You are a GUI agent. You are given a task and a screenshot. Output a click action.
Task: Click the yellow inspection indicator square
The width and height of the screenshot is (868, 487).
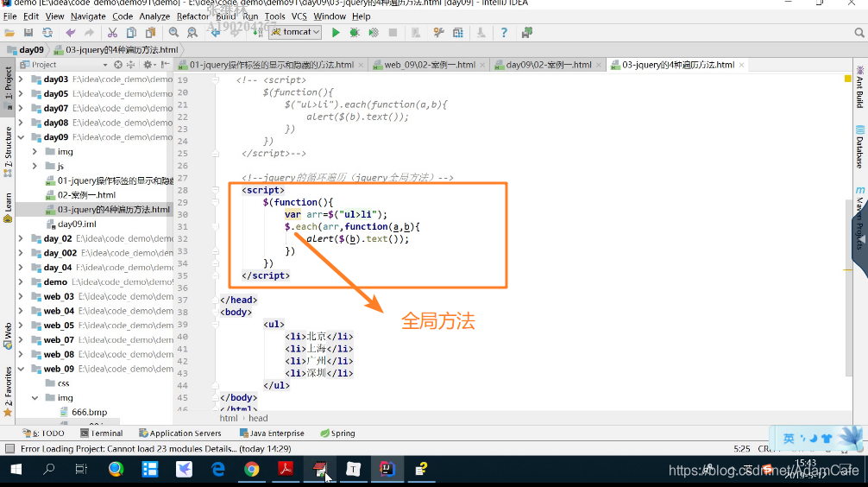[x=847, y=79]
